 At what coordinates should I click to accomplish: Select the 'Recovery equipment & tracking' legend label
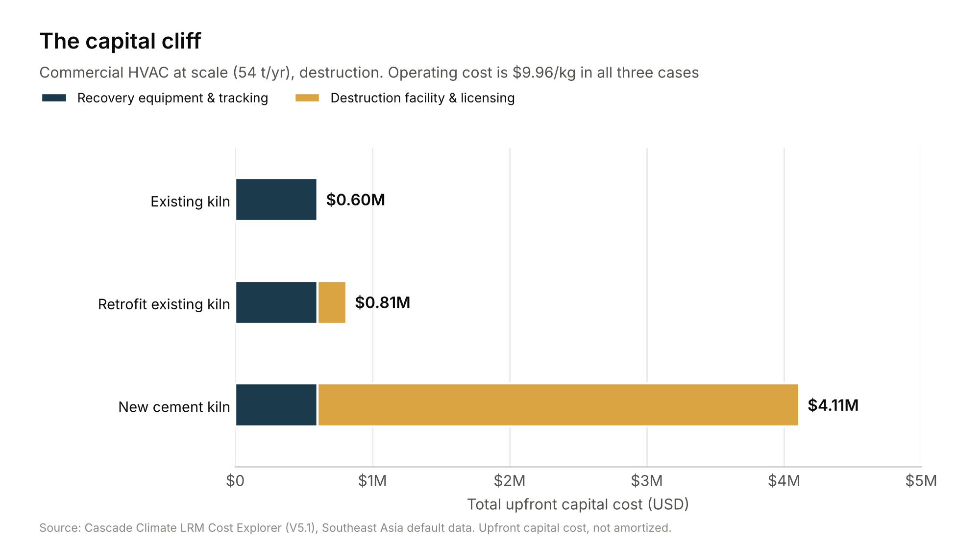click(172, 98)
